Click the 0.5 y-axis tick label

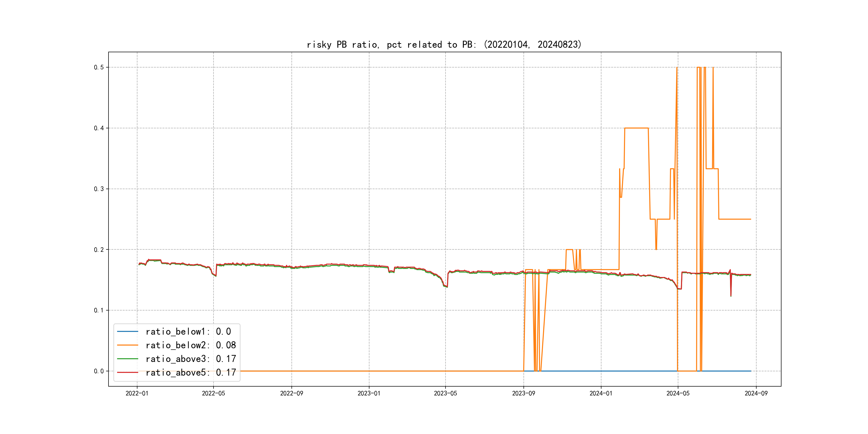[99, 68]
